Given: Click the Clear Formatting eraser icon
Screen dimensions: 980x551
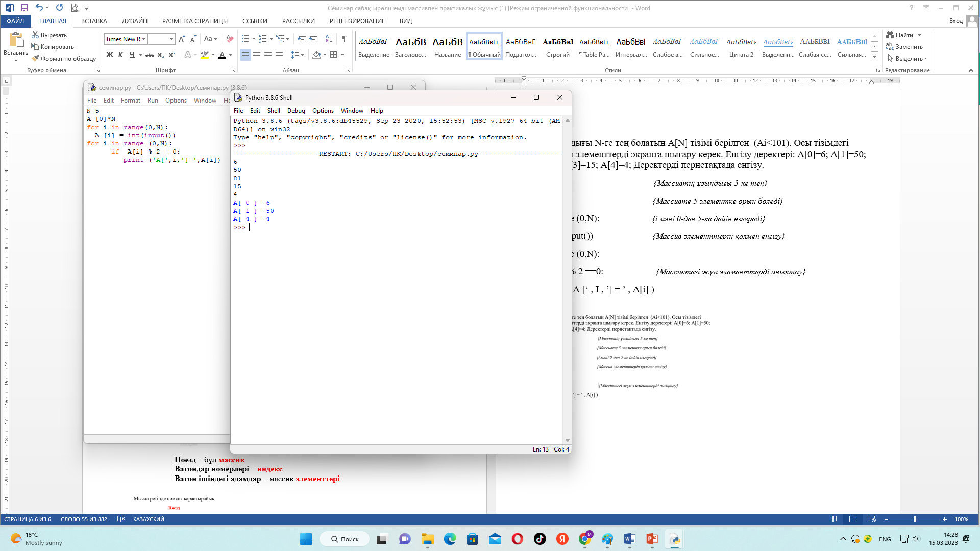Looking at the screenshot, I should pos(230,39).
